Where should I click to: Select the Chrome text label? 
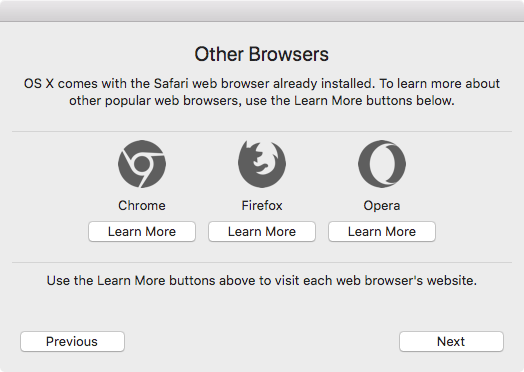point(142,206)
